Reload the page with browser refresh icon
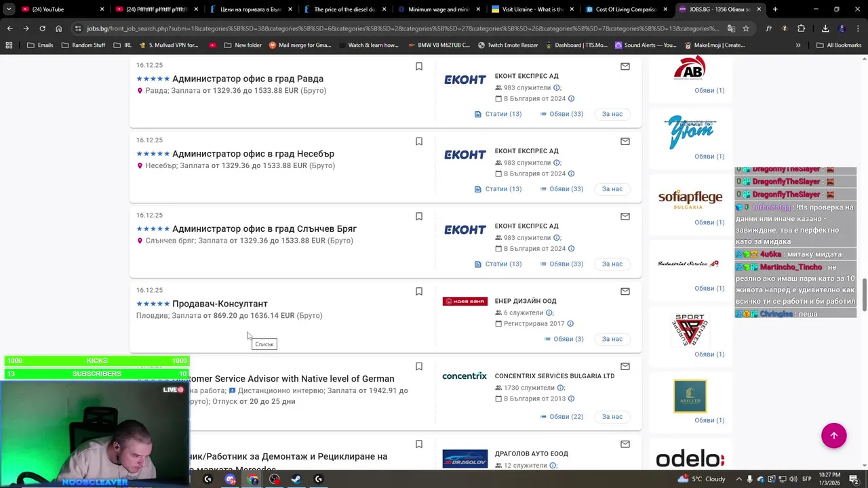Viewport: 868px width, 488px height. pos(42,28)
